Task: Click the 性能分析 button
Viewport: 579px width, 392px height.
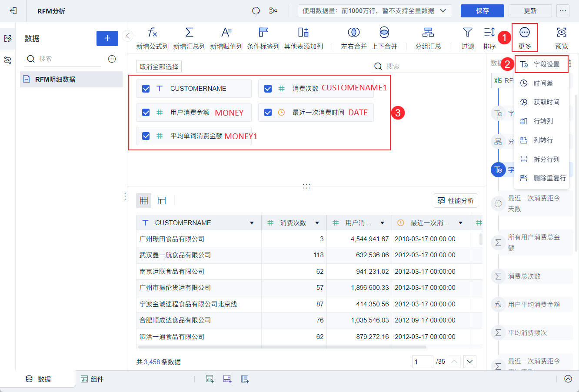Action: [456, 200]
